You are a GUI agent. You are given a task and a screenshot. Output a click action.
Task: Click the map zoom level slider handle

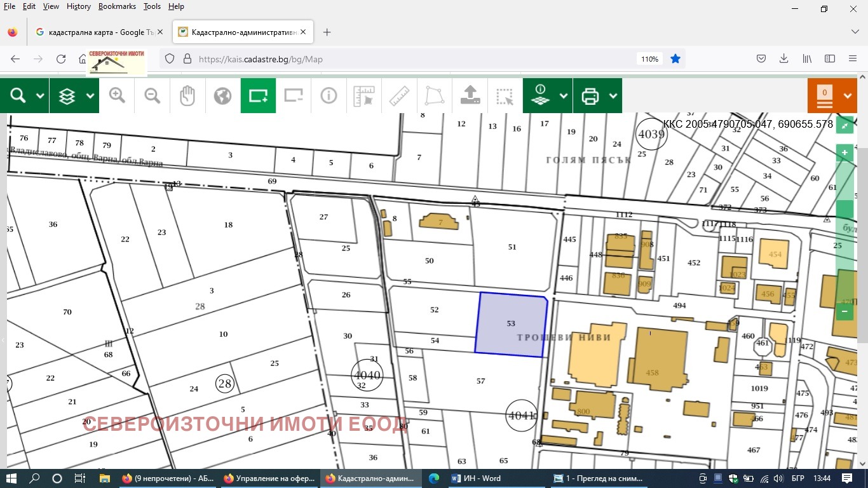pyautogui.click(x=844, y=208)
